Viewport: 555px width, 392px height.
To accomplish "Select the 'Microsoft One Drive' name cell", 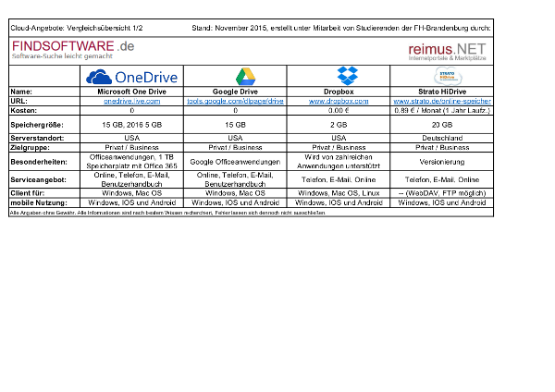I will (131, 92).
